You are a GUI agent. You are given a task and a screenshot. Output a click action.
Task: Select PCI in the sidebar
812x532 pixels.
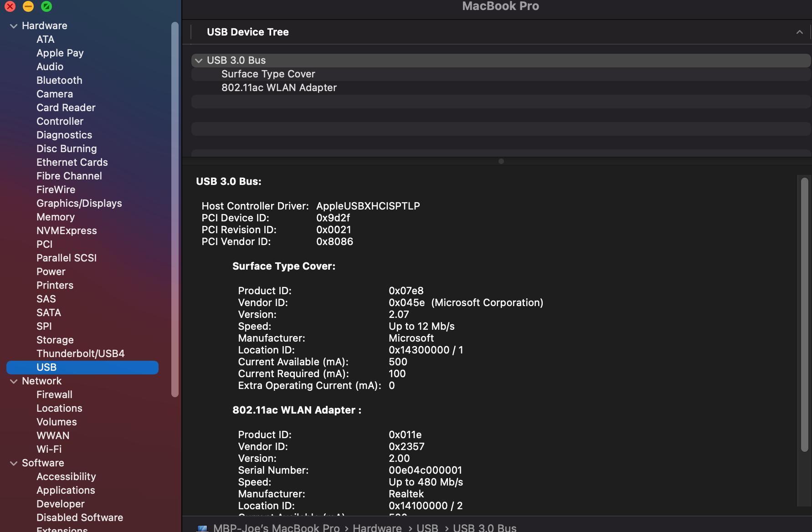click(45, 244)
